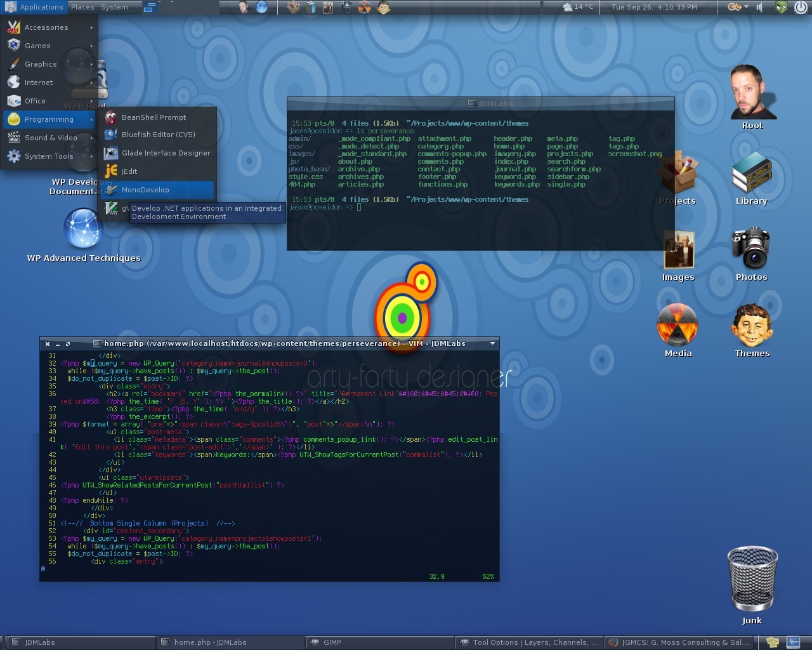This screenshot has height=650, width=812.
Task: Launch Glade Interface Designer
Action: pos(157,153)
